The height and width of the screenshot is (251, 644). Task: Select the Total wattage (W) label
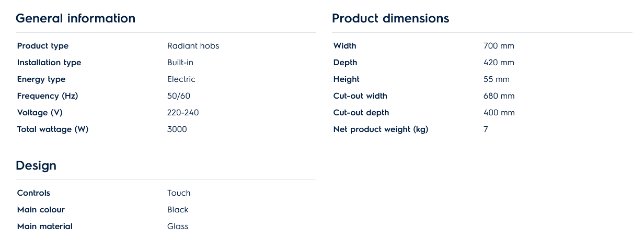[53, 129]
